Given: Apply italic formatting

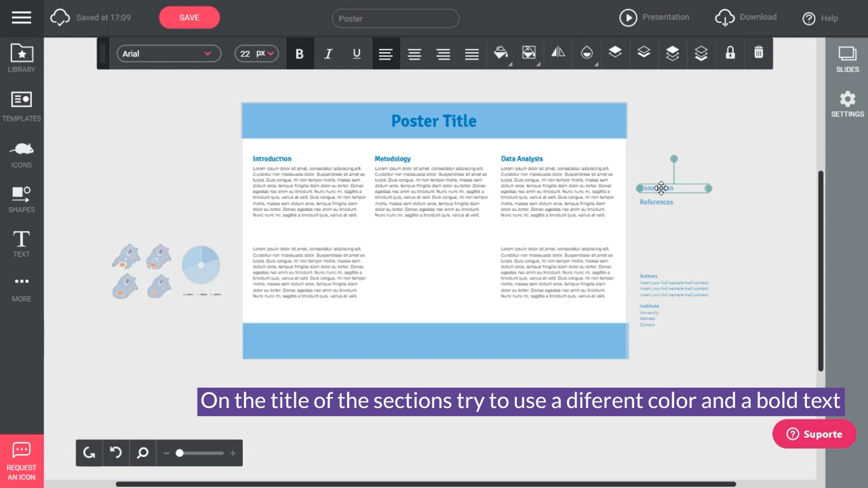Looking at the screenshot, I should pos(328,53).
